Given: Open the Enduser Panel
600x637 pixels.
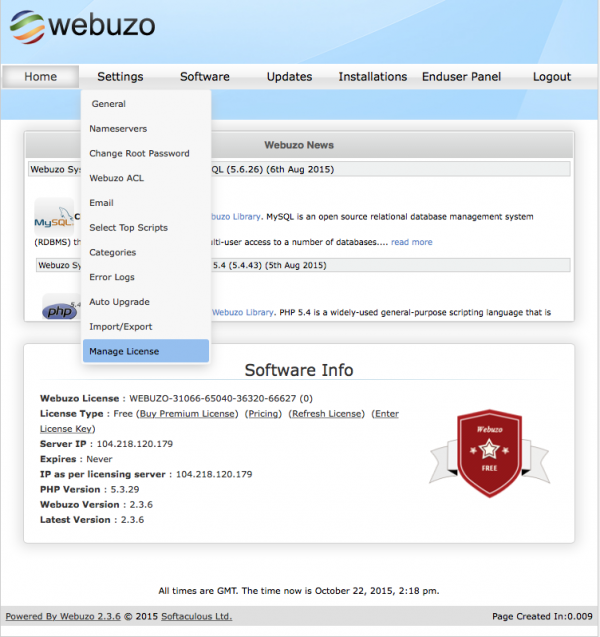Looking at the screenshot, I should pyautogui.click(x=461, y=77).
